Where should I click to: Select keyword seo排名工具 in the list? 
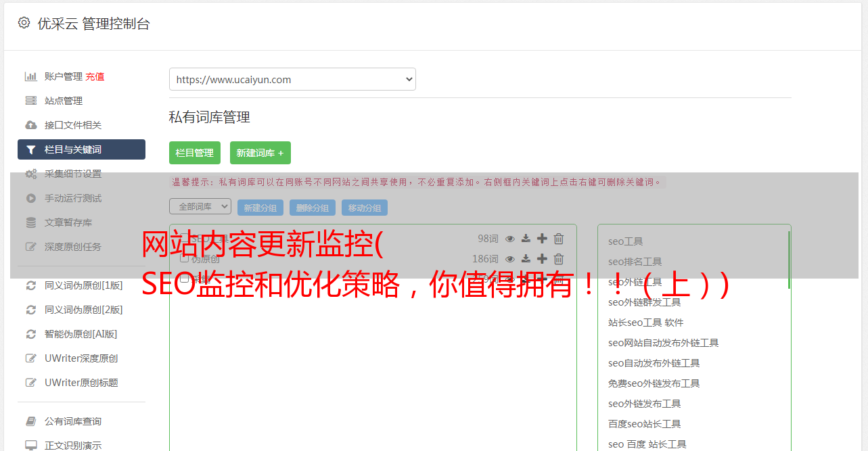coord(635,262)
